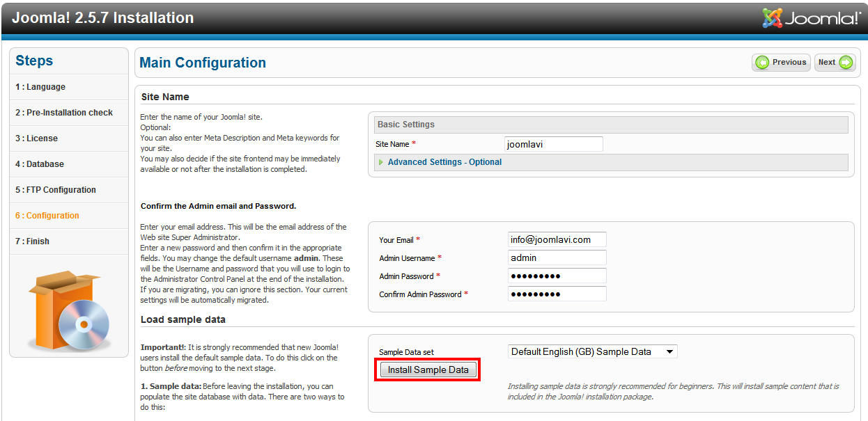
Task: Click the Admin Username input field
Action: click(x=557, y=257)
